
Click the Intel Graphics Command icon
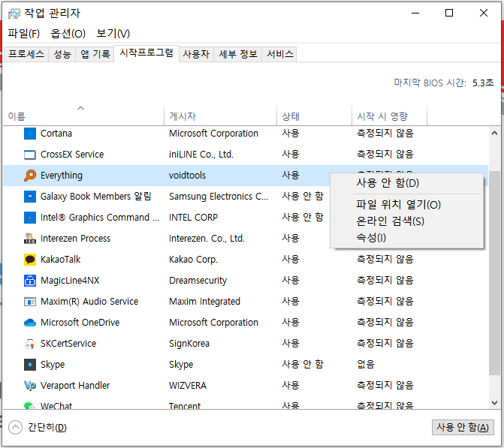click(30, 218)
